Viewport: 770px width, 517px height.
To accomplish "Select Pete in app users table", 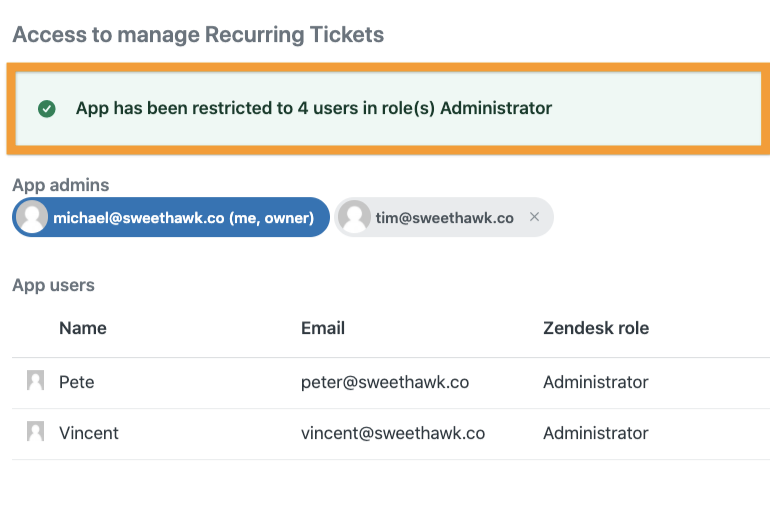I will [77, 382].
